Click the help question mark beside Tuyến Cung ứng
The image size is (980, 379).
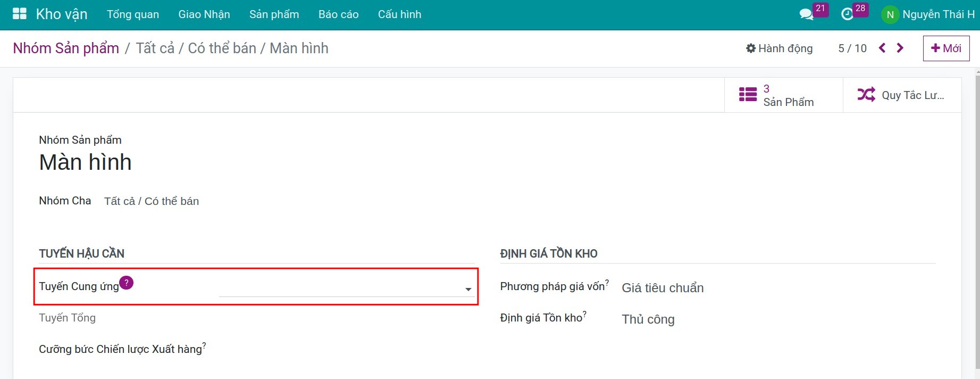tap(127, 283)
